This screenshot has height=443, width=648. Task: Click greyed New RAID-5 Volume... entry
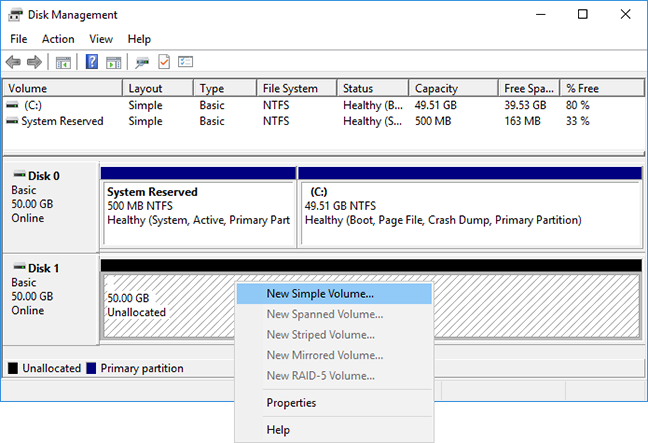tap(334, 376)
